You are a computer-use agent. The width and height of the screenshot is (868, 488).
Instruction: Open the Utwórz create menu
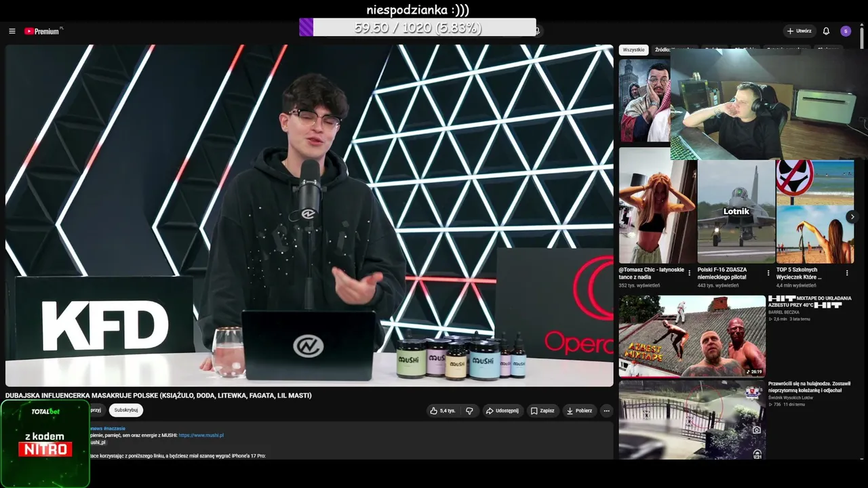pos(799,31)
